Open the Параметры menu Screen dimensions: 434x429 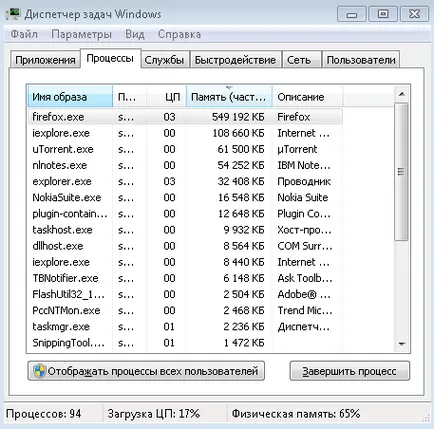coord(81,34)
